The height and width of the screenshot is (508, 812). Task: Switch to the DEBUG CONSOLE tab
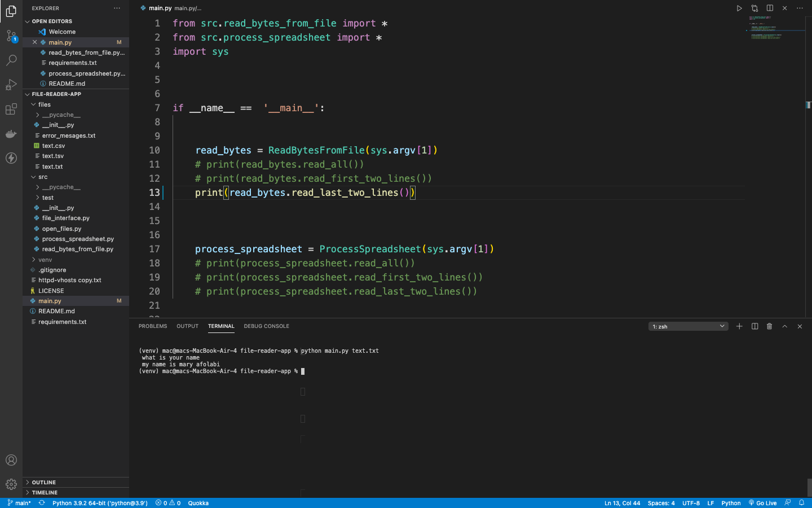click(267, 326)
